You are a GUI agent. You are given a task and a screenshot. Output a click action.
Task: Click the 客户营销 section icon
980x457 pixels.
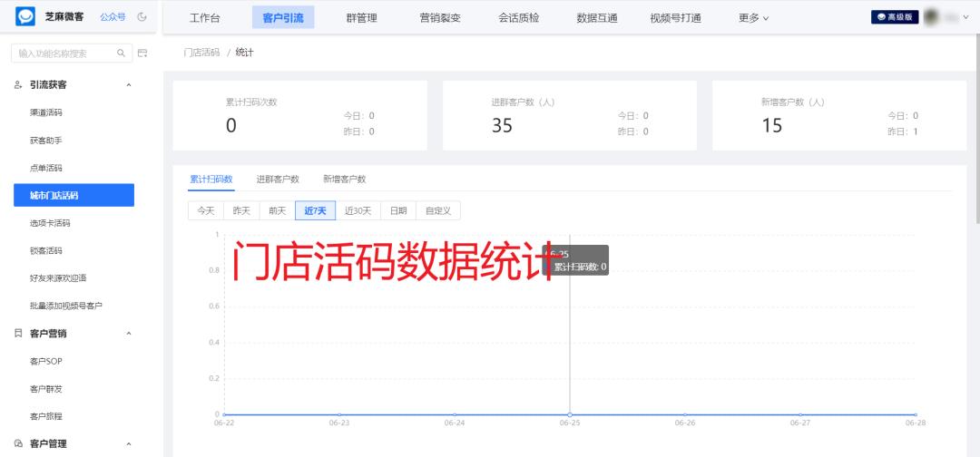18,334
